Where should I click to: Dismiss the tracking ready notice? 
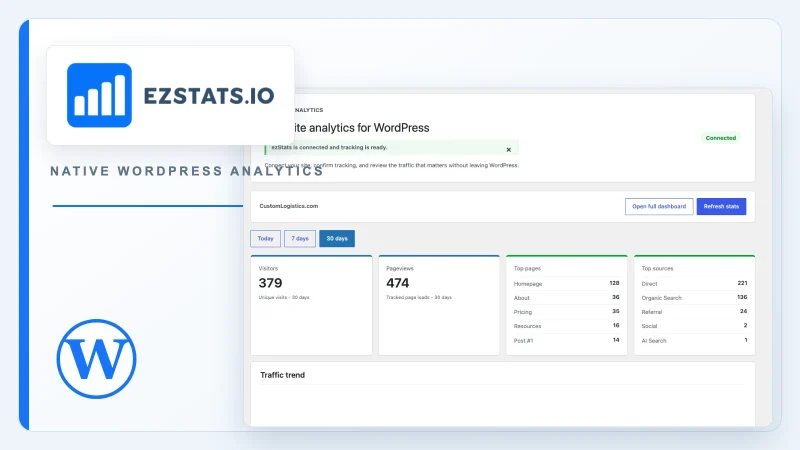coord(509,149)
